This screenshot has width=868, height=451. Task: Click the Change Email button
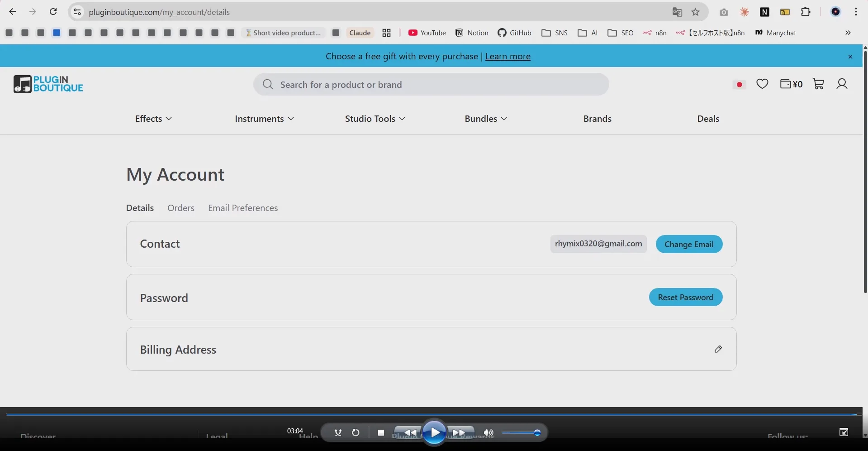[689, 245]
